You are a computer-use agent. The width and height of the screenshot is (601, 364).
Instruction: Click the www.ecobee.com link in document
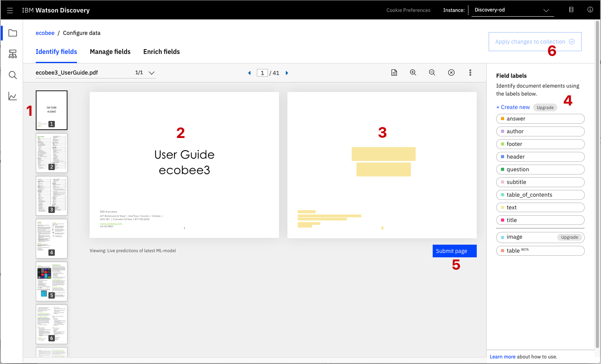click(111, 224)
